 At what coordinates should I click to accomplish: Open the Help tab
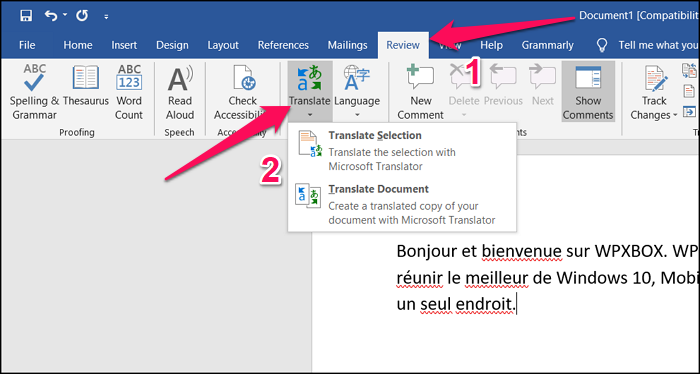click(491, 45)
